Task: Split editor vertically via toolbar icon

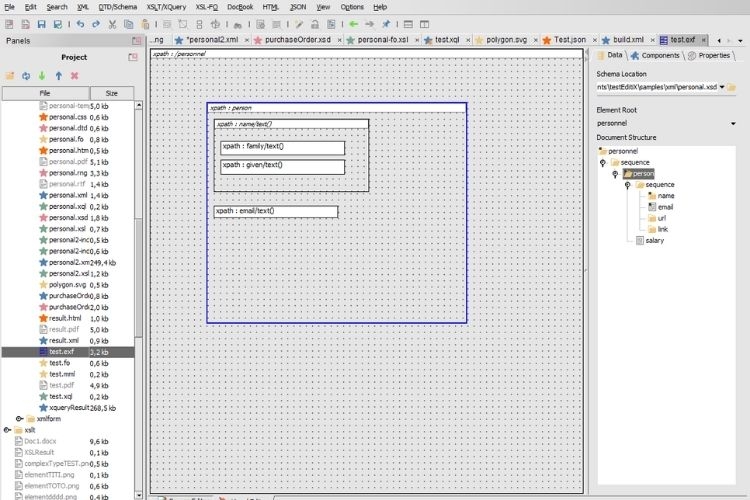Action: click(424, 24)
